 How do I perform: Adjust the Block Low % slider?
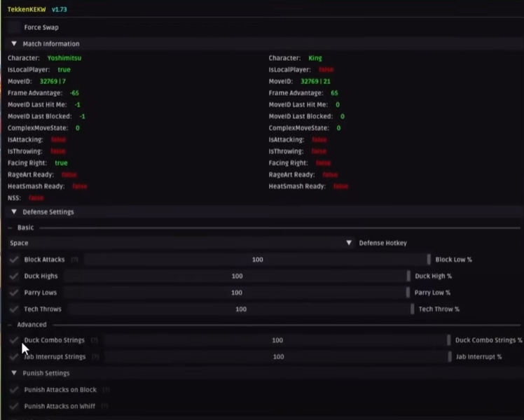[257, 260]
